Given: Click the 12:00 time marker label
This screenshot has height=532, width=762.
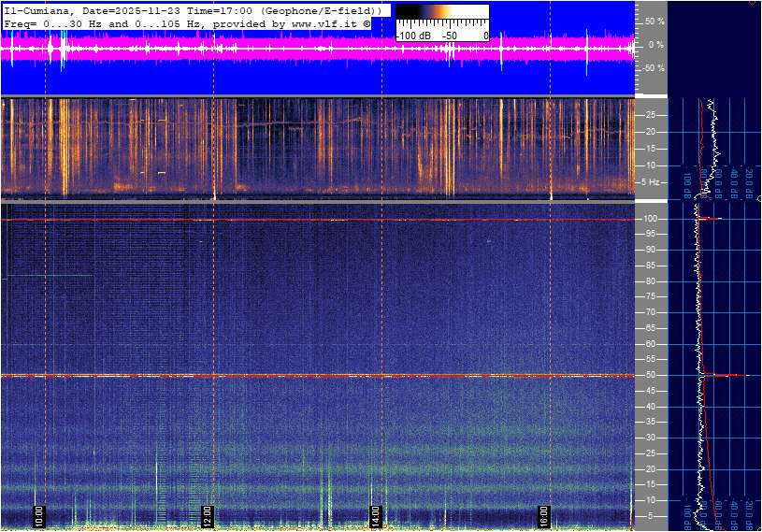Looking at the screenshot, I should point(207,515).
